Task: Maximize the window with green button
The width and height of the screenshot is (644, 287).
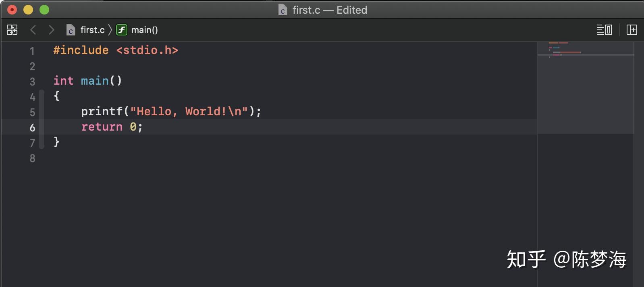Action: pos(44,10)
